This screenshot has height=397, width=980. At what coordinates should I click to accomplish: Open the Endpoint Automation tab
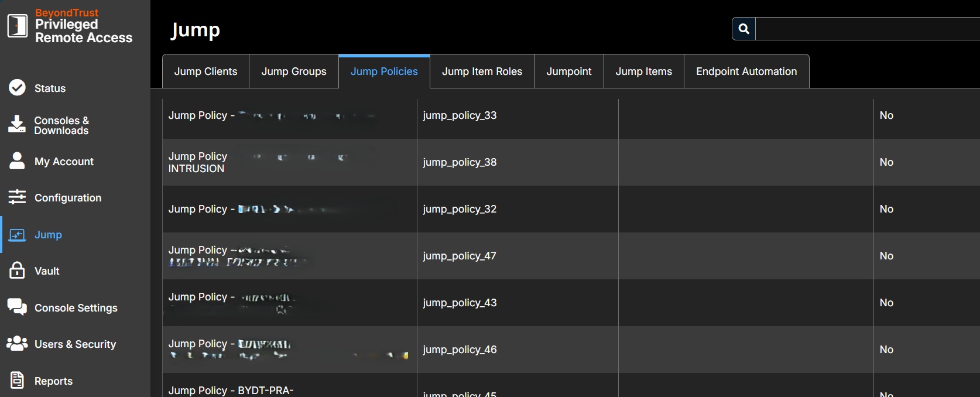[x=746, y=71]
